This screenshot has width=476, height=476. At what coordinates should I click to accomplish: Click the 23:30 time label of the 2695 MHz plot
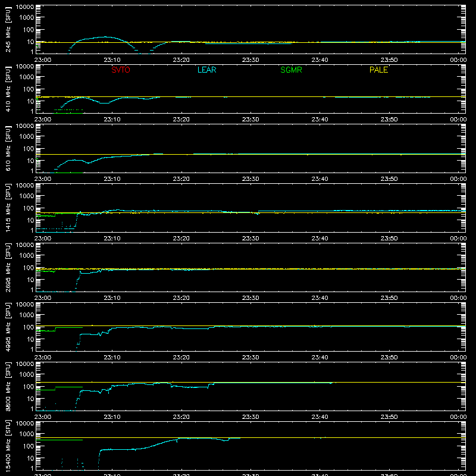click(x=250, y=298)
